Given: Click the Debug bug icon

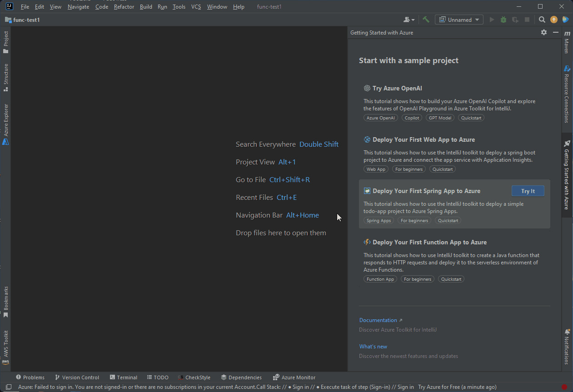Looking at the screenshot, I should (x=503, y=20).
